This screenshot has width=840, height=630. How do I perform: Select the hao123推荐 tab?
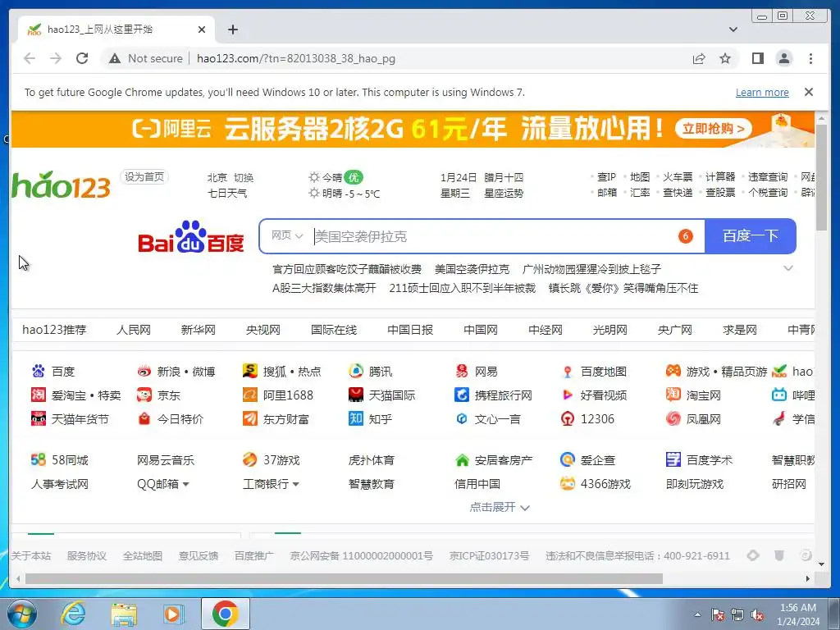(54, 330)
